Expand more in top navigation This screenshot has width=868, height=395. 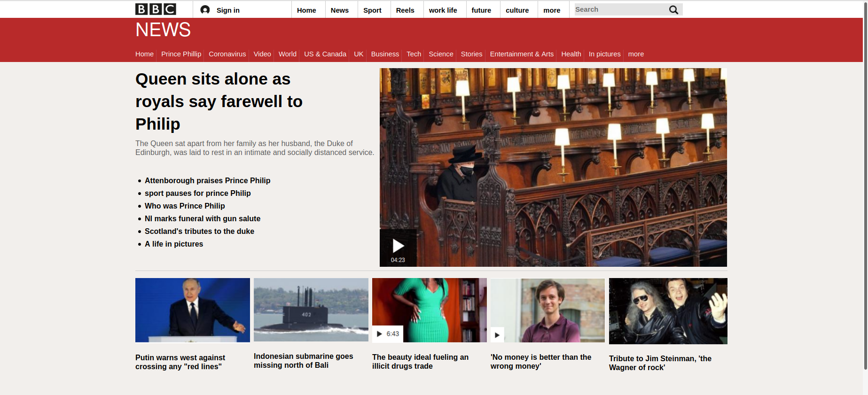[x=552, y=10]
